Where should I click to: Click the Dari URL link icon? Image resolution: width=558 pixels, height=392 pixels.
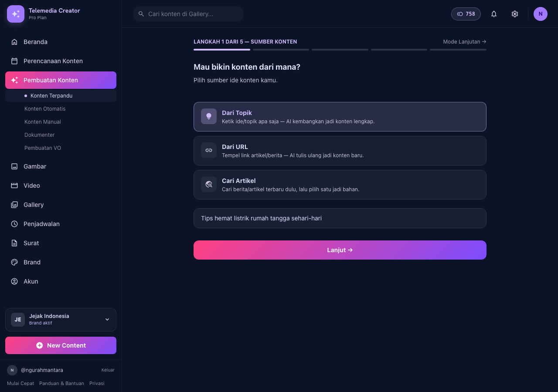click(209, 150)
